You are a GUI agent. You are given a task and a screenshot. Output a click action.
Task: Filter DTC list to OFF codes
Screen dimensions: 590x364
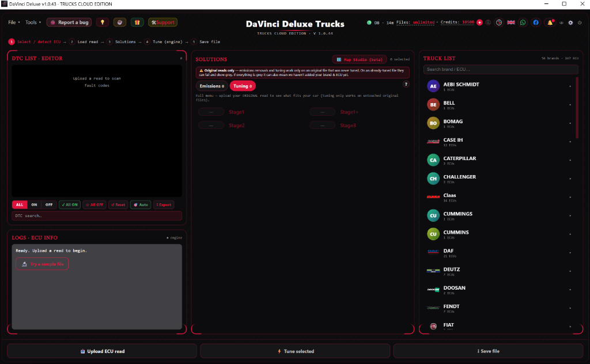(49, 204)
